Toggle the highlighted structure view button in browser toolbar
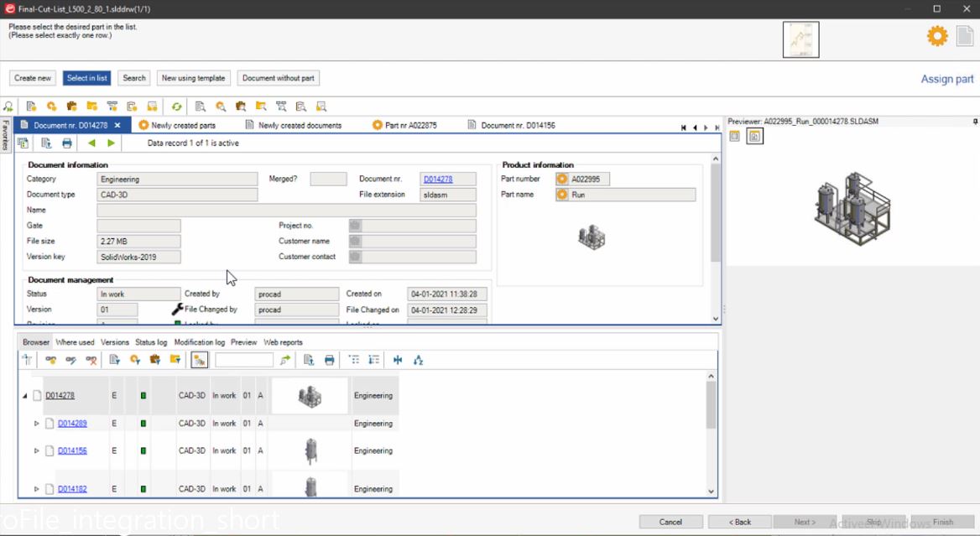This screenshot has width=980, height=536. tap(200, 360)
